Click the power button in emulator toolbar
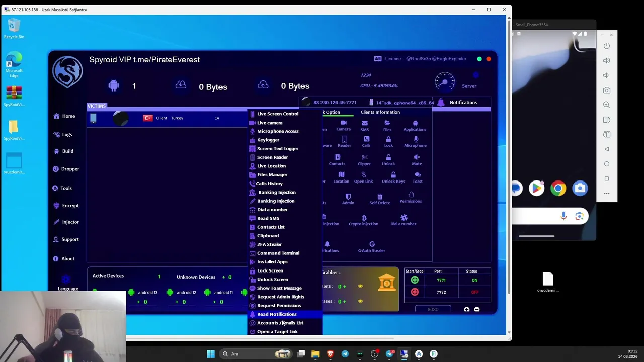Viewport: 644px width, 362px height. [x=607, y=46]
